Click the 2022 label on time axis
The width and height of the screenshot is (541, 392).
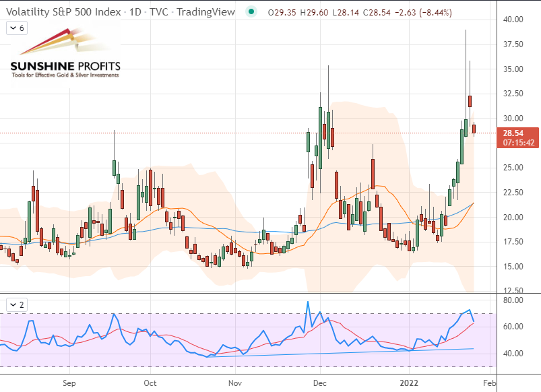coord(409,383)
